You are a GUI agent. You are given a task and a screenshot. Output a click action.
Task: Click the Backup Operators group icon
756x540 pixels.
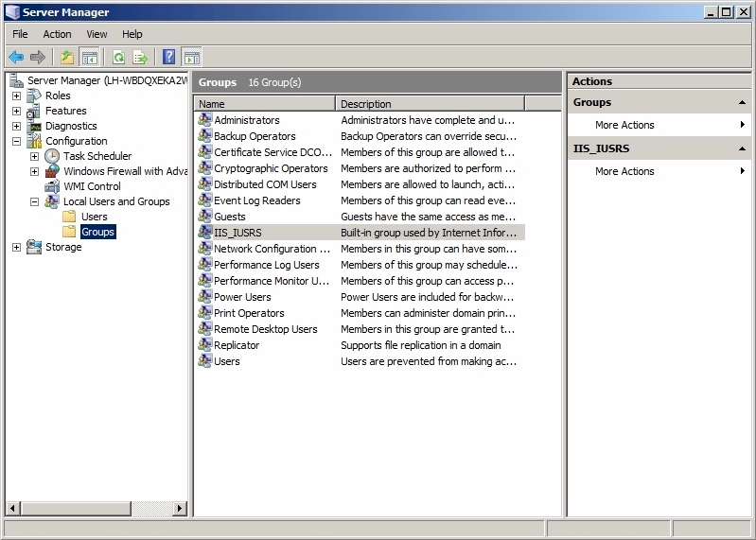[205, 136]
